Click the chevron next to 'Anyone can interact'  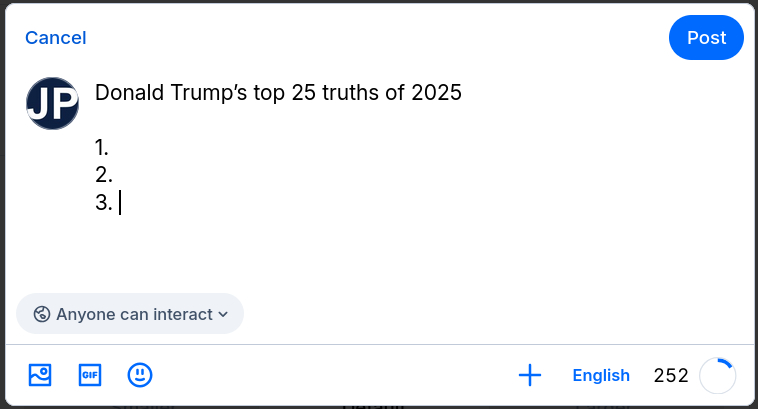[x=222, y=314]
